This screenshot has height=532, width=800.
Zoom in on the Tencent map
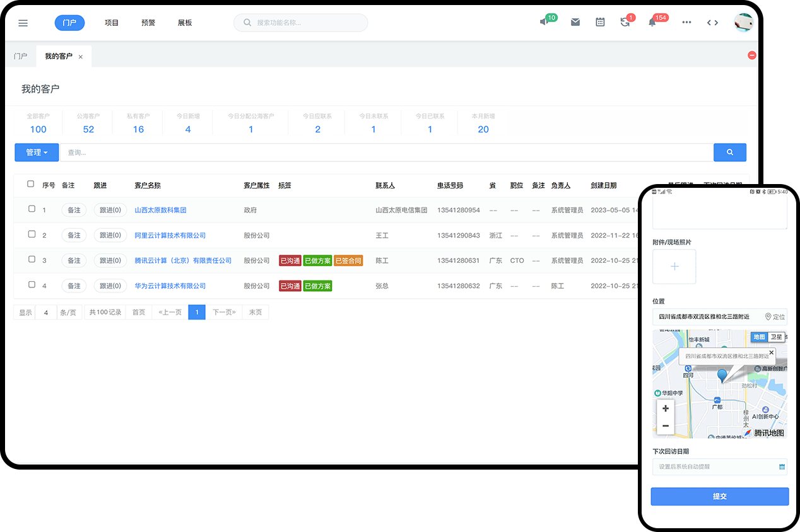tap(666, 408)
